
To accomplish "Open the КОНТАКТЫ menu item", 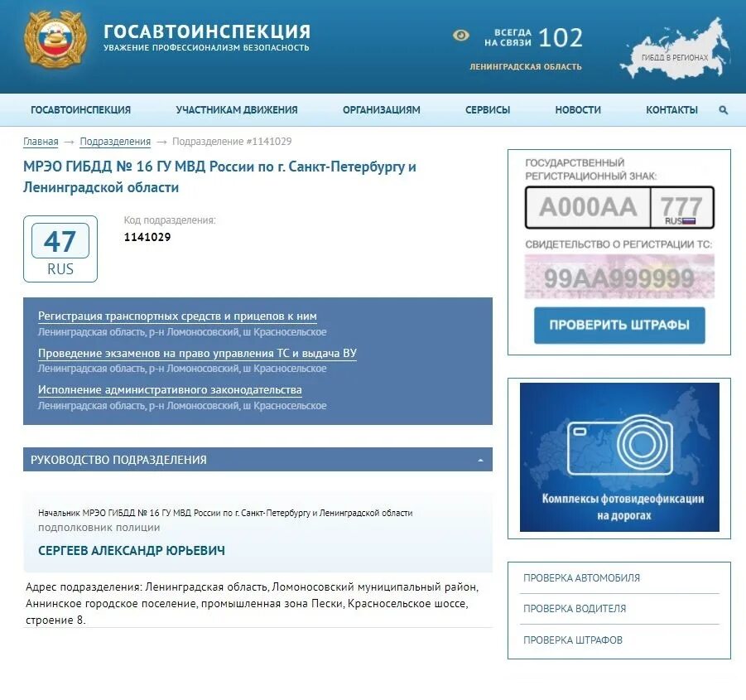I will tap(671, 110).
